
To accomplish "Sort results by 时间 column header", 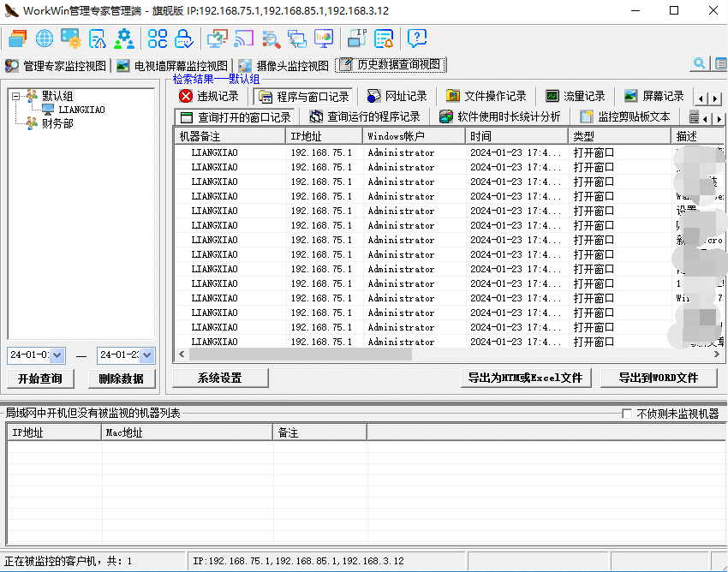I will coord(516,136).
